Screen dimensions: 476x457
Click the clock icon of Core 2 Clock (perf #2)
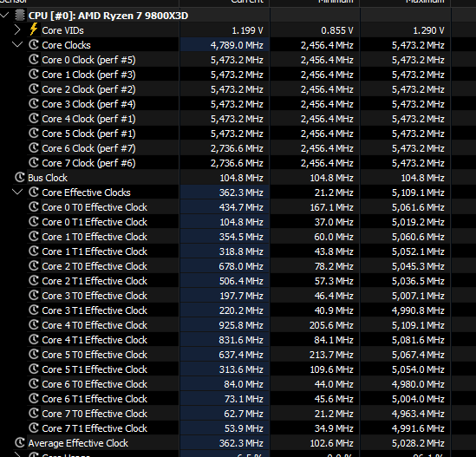click(x=34, y=88)
